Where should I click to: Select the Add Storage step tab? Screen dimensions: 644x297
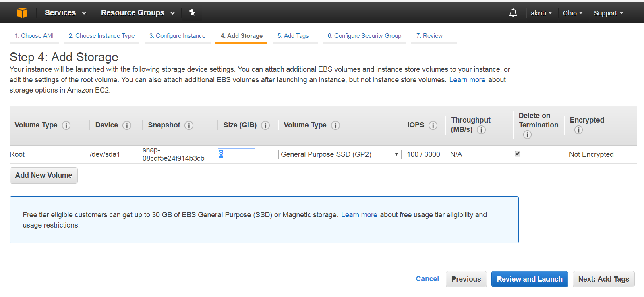(242, 36)
